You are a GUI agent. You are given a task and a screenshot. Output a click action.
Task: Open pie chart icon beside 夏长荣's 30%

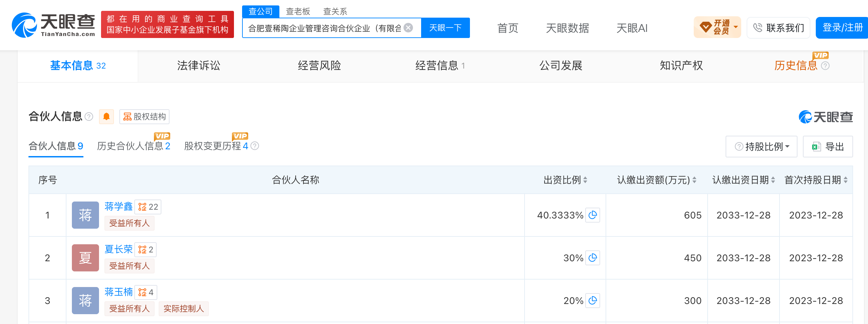point(593,258)
